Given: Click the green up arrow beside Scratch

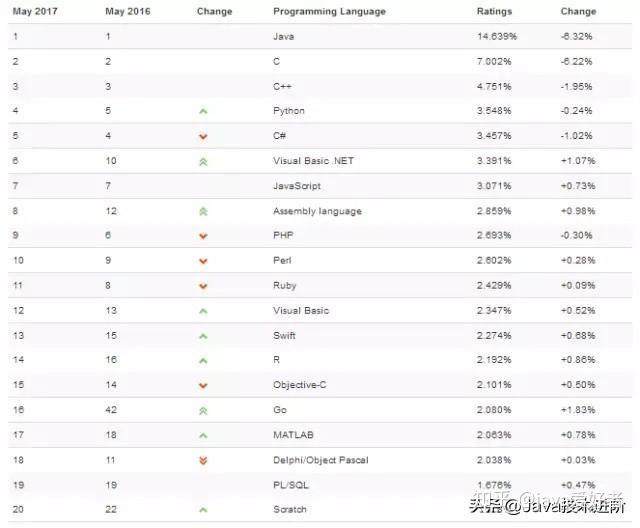Looking at the screenshot, I should click(x=203, y=510).
